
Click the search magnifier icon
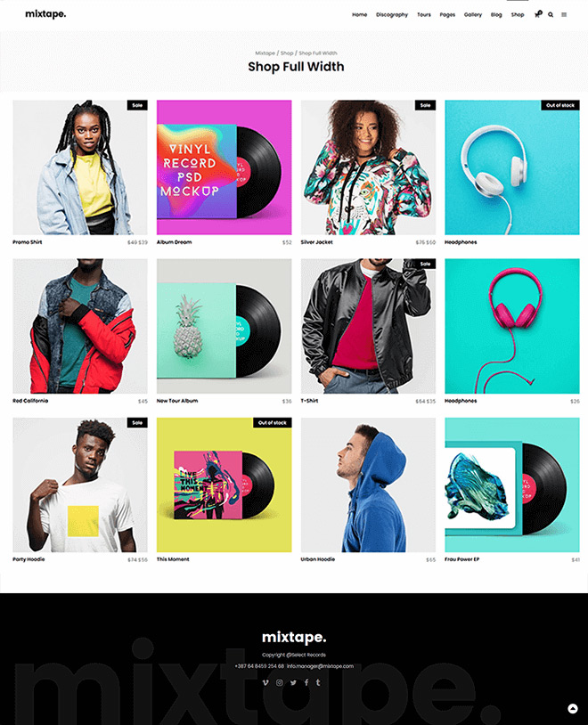tap(551, 15)
